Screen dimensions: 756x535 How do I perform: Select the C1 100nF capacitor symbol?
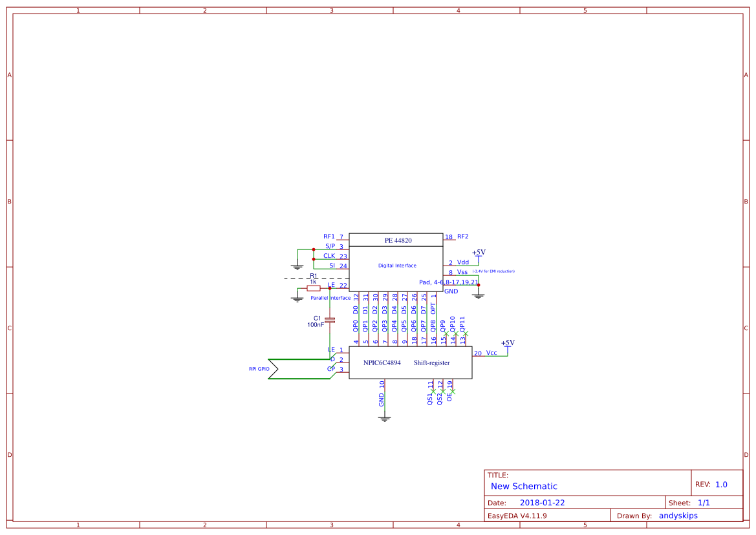pos(330,320)
